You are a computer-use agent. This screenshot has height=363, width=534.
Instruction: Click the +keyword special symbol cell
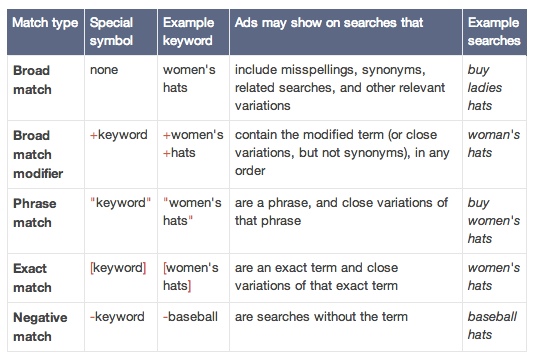[119, 135]
